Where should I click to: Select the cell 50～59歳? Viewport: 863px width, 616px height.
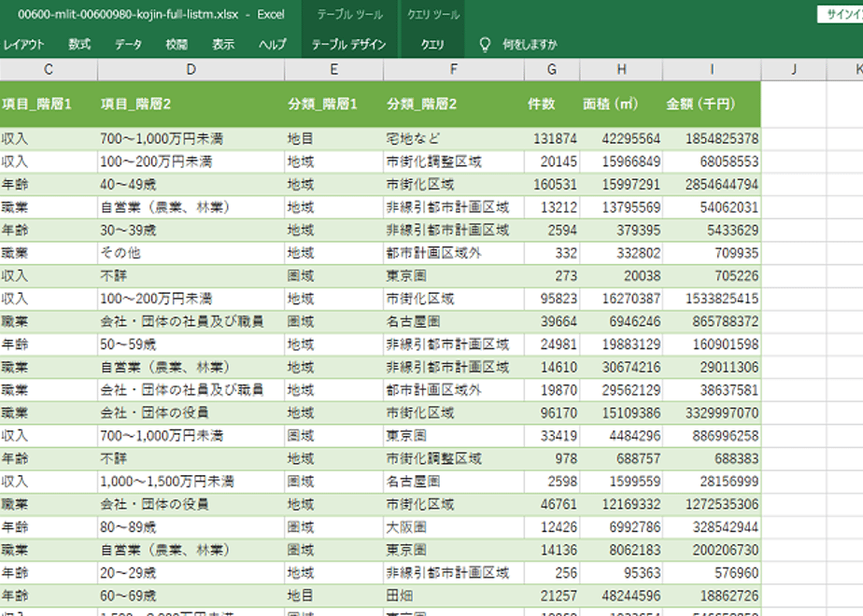tap(191, 344)
